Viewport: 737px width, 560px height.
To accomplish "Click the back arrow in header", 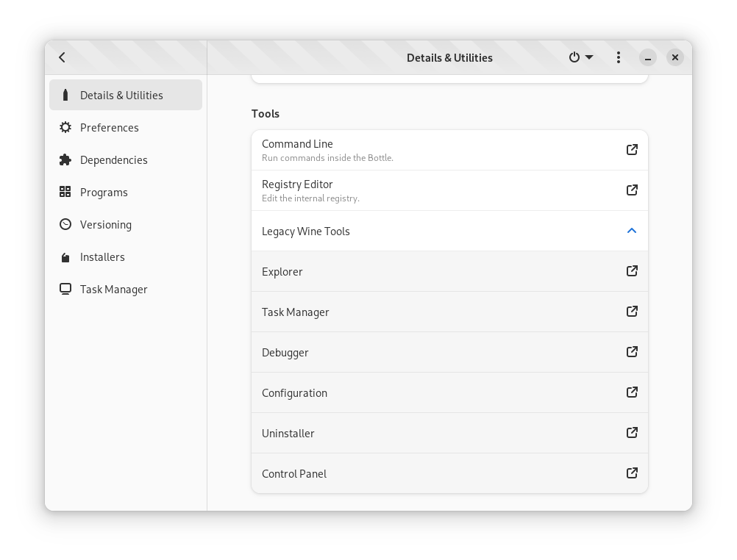I will [63, 57].
